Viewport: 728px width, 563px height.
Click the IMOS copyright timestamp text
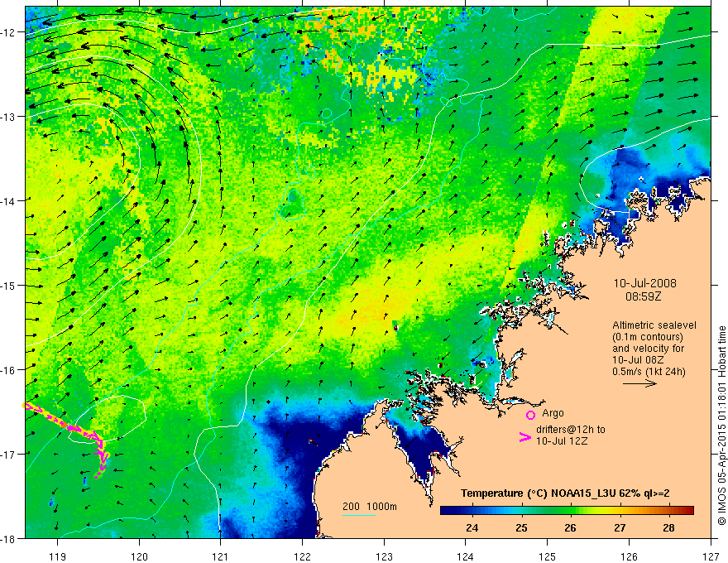tap(721, 425)
